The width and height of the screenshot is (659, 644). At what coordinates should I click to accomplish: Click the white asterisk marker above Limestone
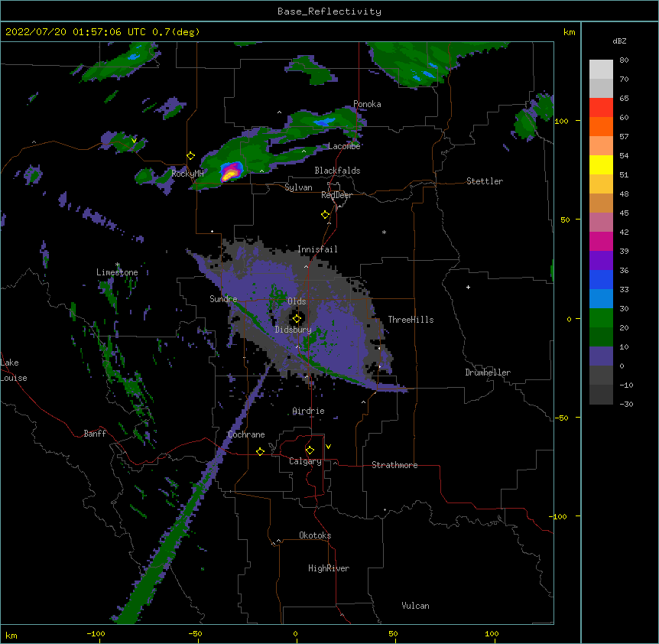pyautogui.click(x=118, y=265)
